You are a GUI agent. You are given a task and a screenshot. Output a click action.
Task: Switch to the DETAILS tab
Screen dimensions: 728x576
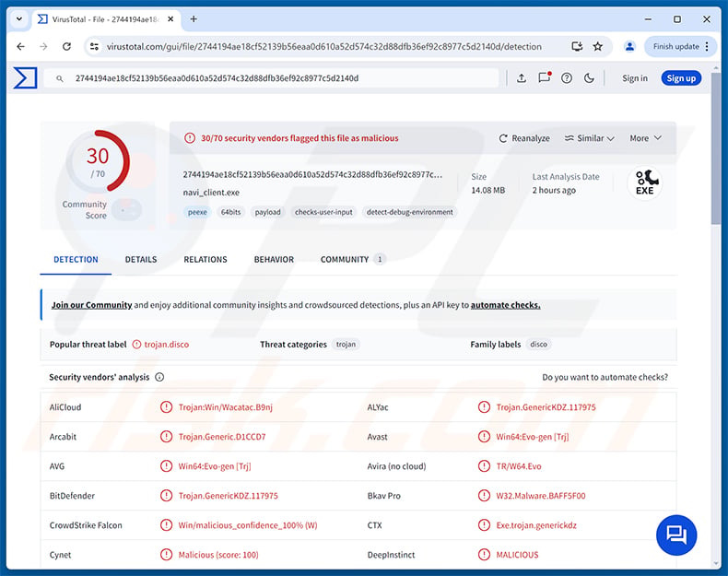click(141, 260)
